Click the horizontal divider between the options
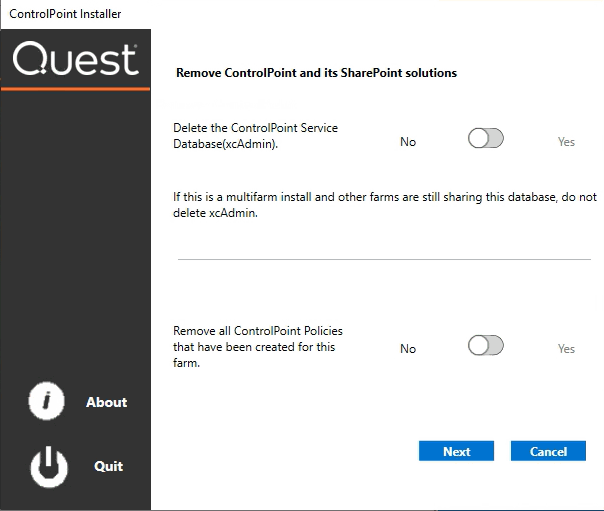The image size is (604, 511). (x=384, y=260)
